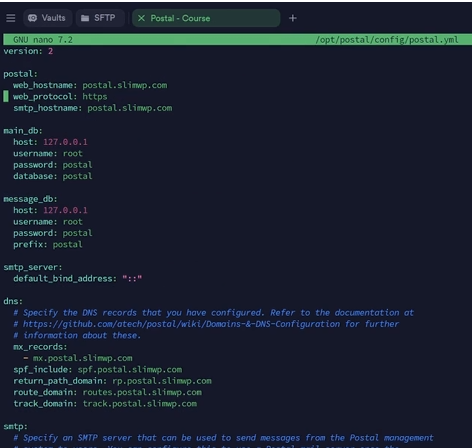Click the /opt/postal/config/postal.yml file path
472x448 pixels.
coord(387,40)
